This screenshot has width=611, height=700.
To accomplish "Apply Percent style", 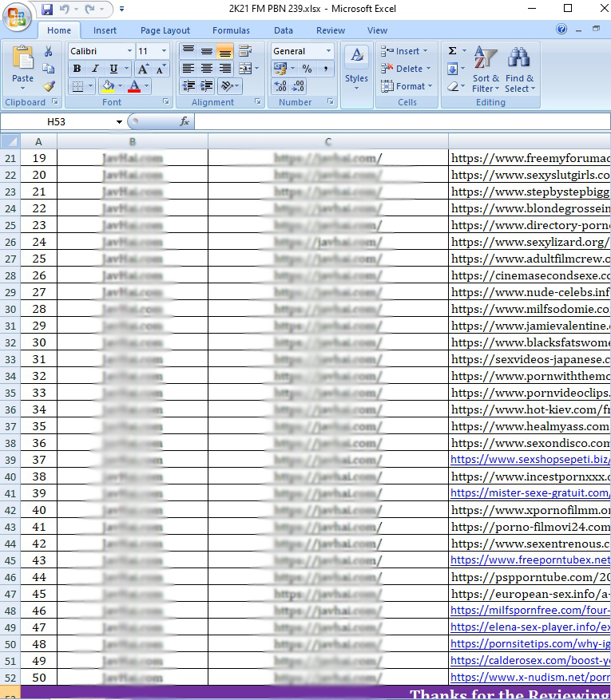I will [307, 69].
